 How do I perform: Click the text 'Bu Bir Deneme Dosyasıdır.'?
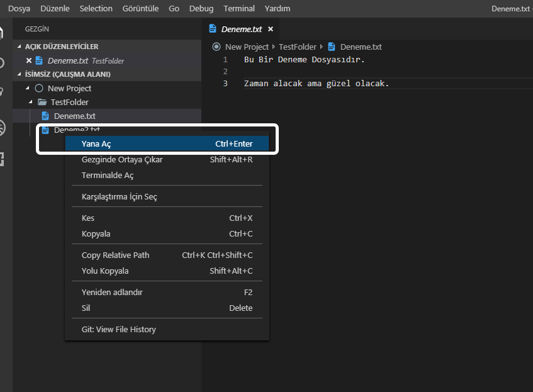tap(304, 60)
